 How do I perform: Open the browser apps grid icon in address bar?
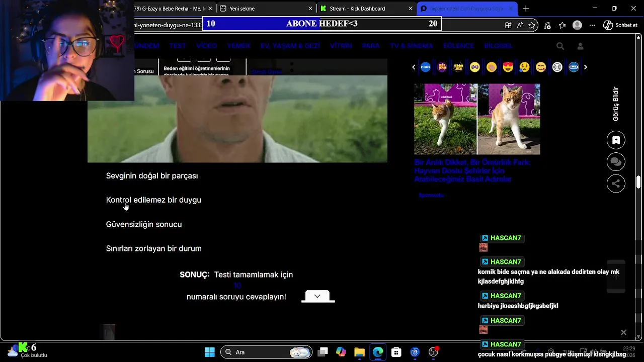point(508,25)
